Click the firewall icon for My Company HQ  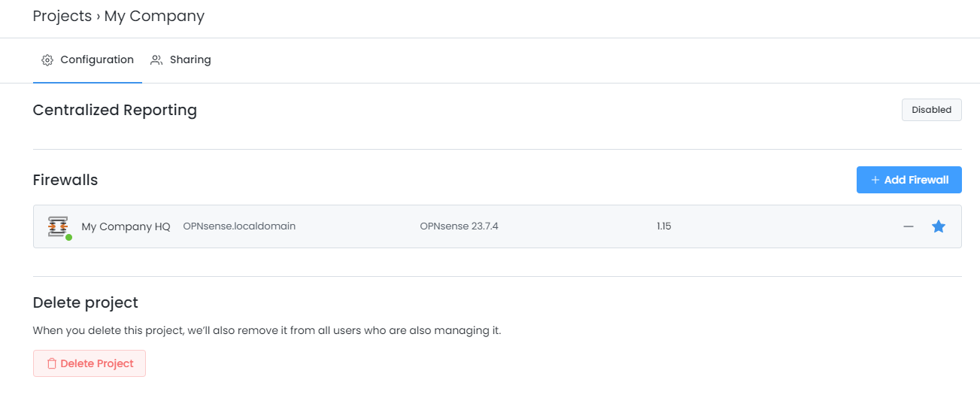pos(58,226)
